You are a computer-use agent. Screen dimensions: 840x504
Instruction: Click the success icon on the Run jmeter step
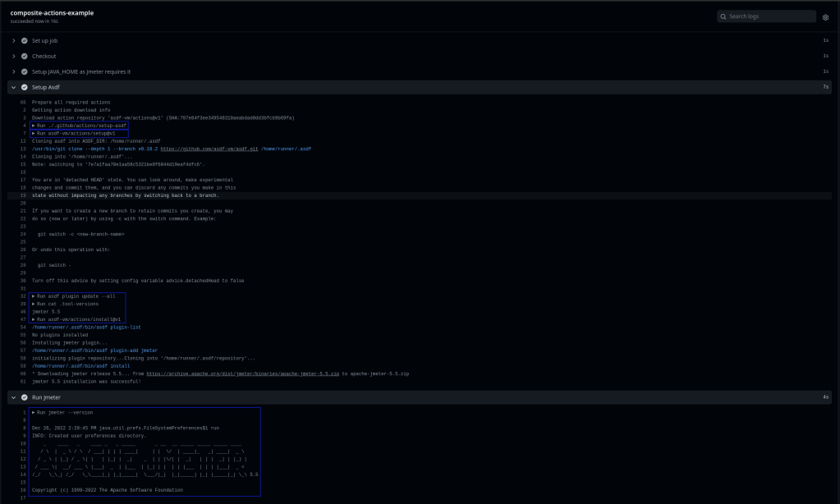click(x=24, y=397)
